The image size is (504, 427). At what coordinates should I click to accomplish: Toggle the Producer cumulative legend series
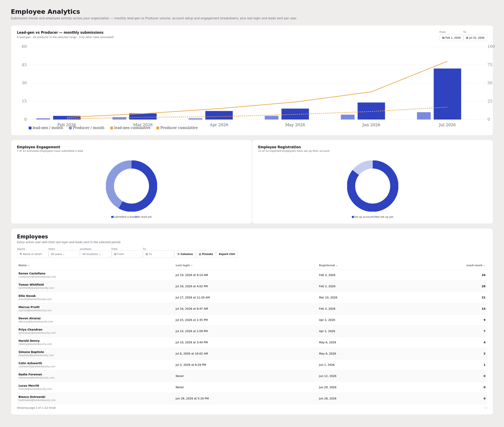pyautogui.click(x=177, y=128)
